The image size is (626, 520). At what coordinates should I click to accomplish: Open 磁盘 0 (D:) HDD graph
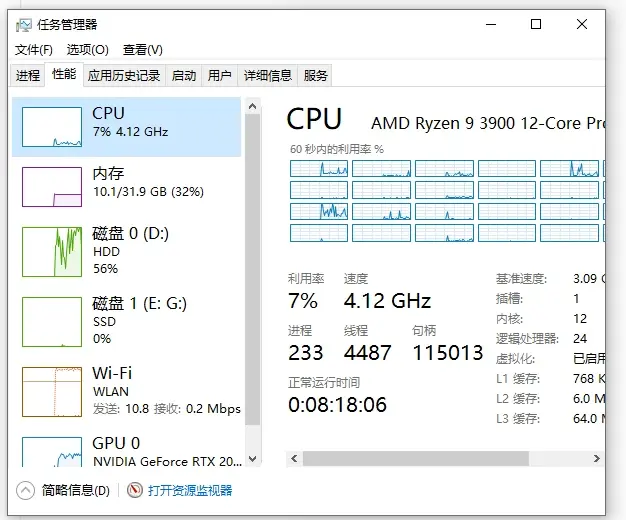(52, 251)
